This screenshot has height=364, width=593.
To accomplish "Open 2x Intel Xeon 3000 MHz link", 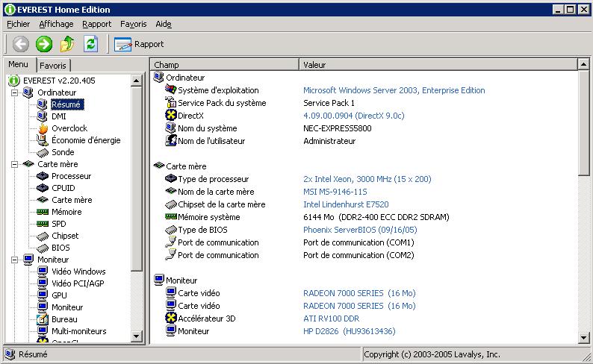I will [x=367, y=179].
